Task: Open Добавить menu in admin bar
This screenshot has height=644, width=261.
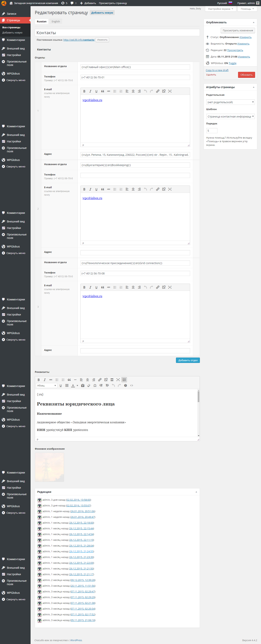Action: click(x=88, y=3)
